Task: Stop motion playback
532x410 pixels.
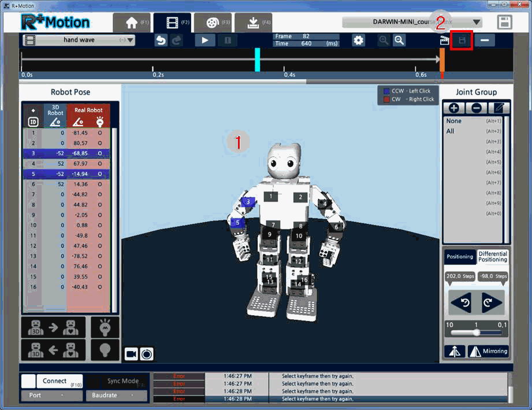Action: [x=228, y=40]
